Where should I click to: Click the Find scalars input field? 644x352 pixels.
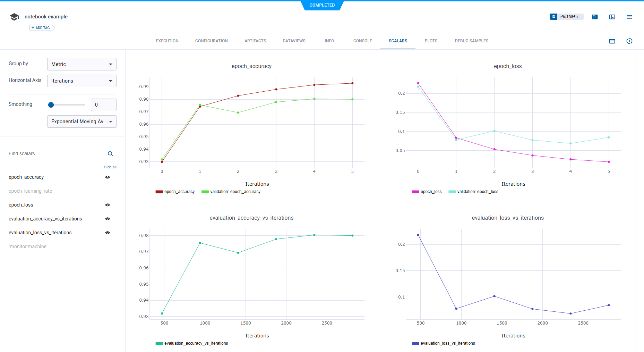(55, 153)
